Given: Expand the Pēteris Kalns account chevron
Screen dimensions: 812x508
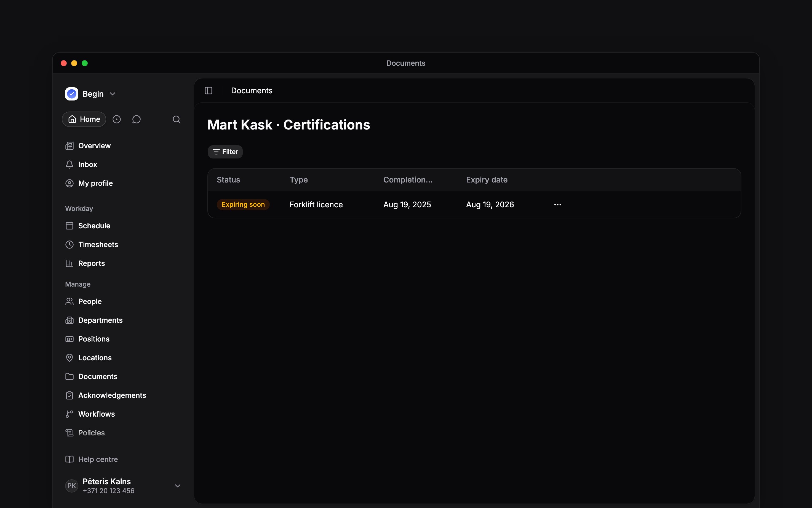Looking at the screenshot, I should tap(178, 486).
